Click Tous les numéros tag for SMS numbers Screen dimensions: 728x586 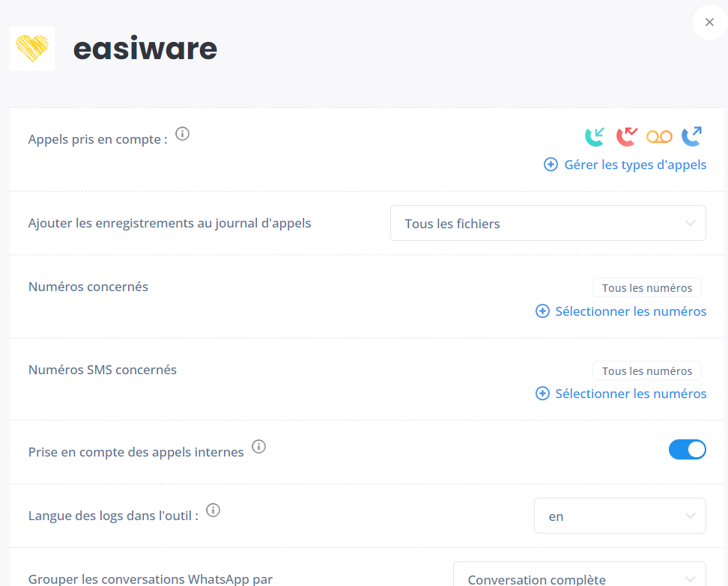[x=647, y=370]
